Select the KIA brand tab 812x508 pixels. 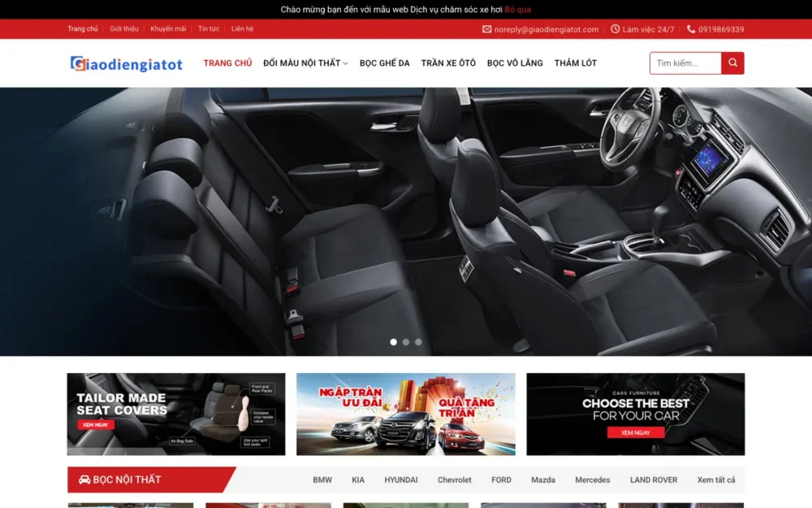tap(358, 480)
